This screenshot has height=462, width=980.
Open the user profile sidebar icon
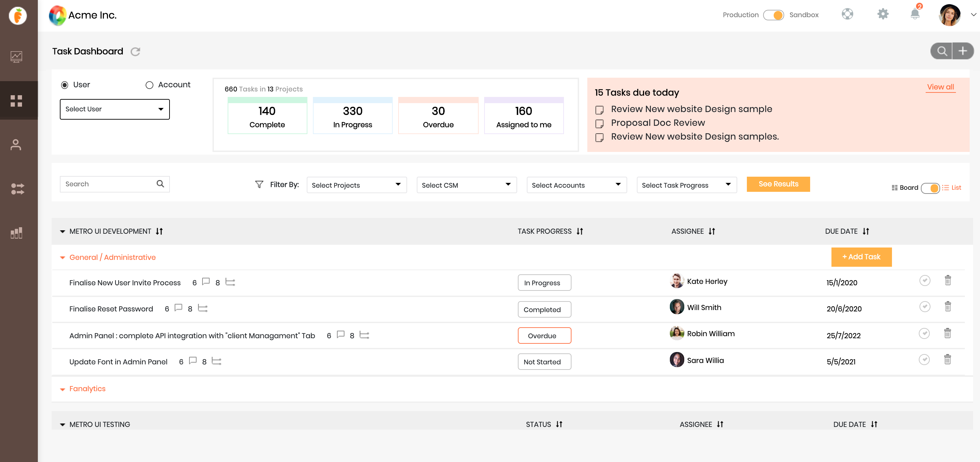16,144
